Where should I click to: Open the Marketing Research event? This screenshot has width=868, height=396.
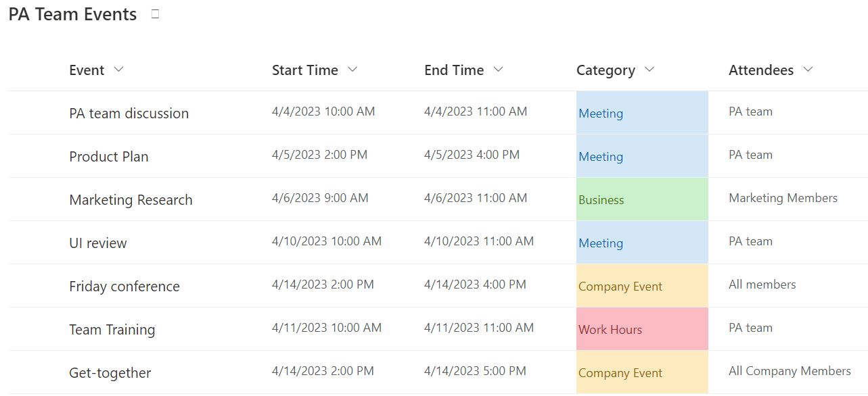click(x=131, y=200)
